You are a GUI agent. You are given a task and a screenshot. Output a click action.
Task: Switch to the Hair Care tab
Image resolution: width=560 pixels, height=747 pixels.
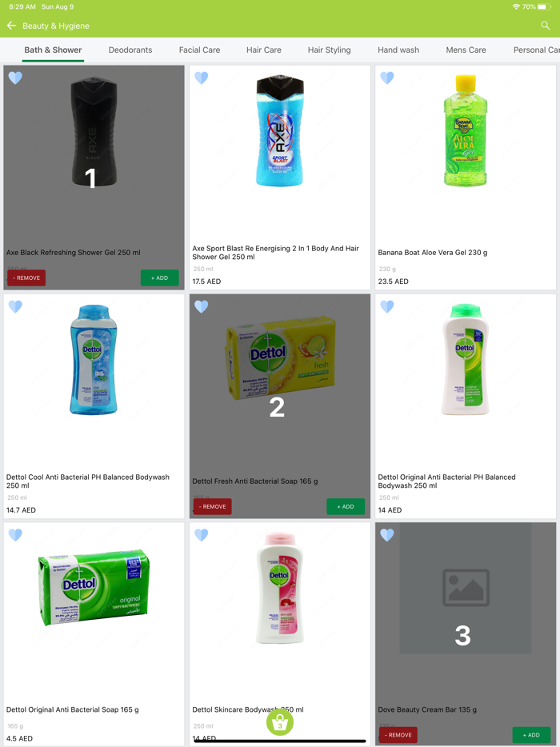[x=263, y=50]
